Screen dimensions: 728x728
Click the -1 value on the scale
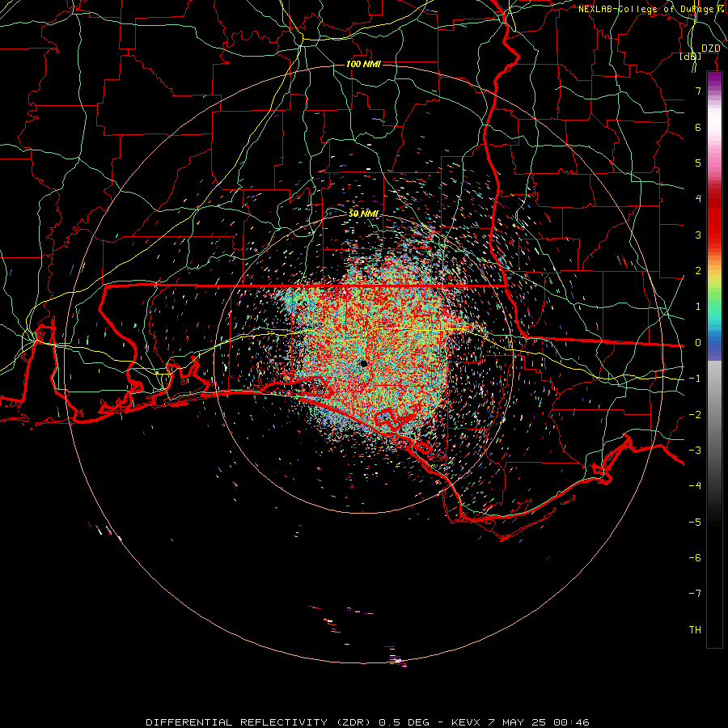point(695,379)
